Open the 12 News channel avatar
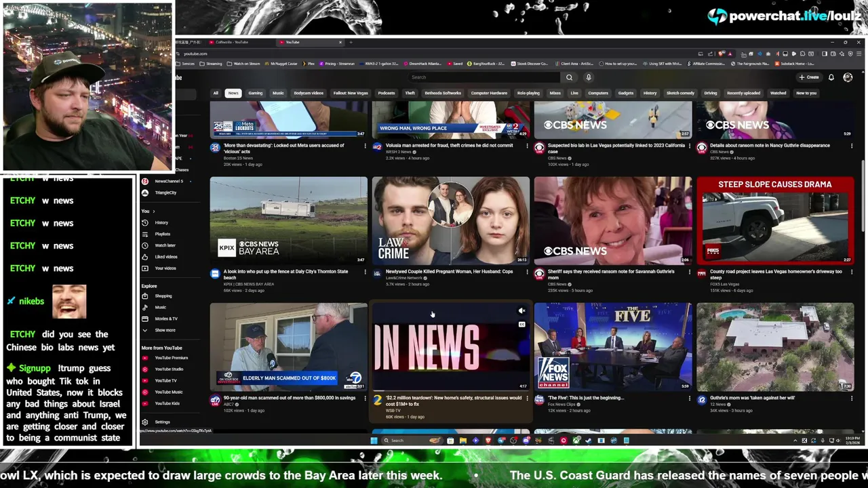Viewport: 868px width, 488px height. click(701, 400)
